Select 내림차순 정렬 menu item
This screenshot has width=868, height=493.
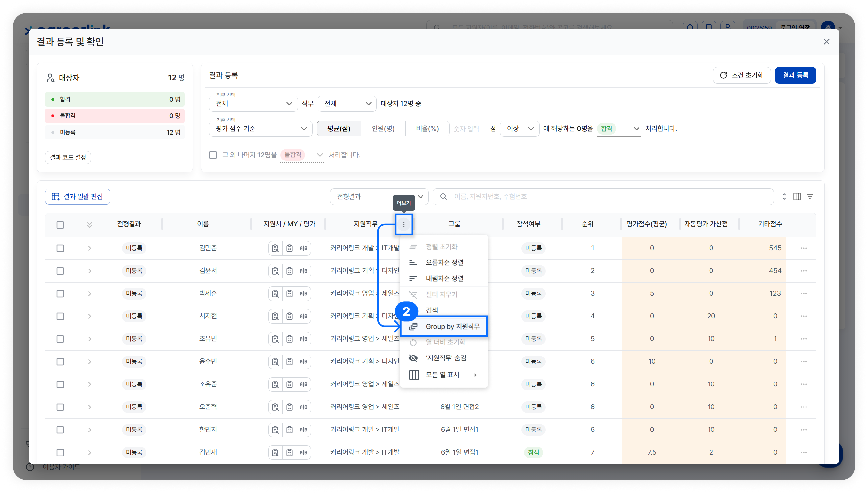coord(444,278)
